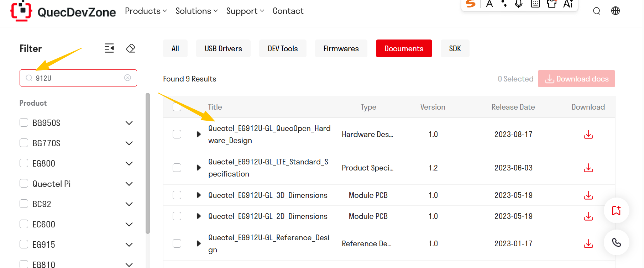Switch to the USB Drivers tab
Screen dimensions: 644x268
coord(223,48)
